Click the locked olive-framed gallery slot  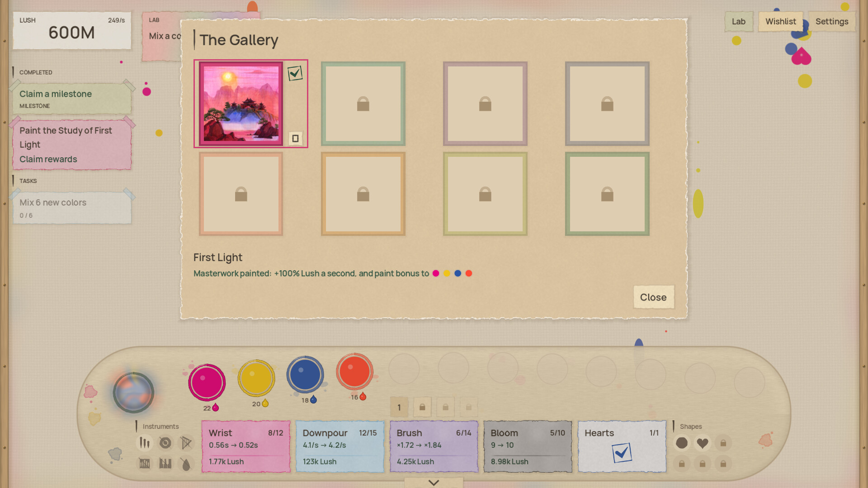tap(485, 194)
